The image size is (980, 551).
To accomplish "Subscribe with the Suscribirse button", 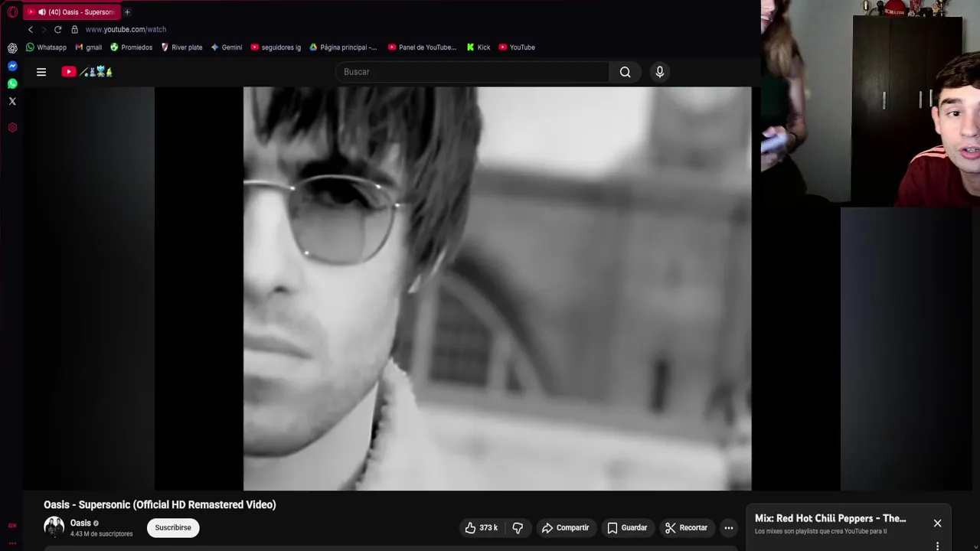I will tap(173, 528).
